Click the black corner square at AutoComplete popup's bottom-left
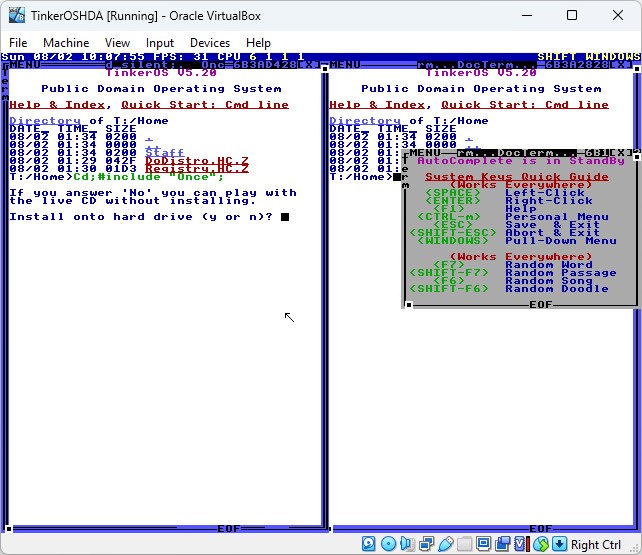642x555 pixels. pos(409,305)
